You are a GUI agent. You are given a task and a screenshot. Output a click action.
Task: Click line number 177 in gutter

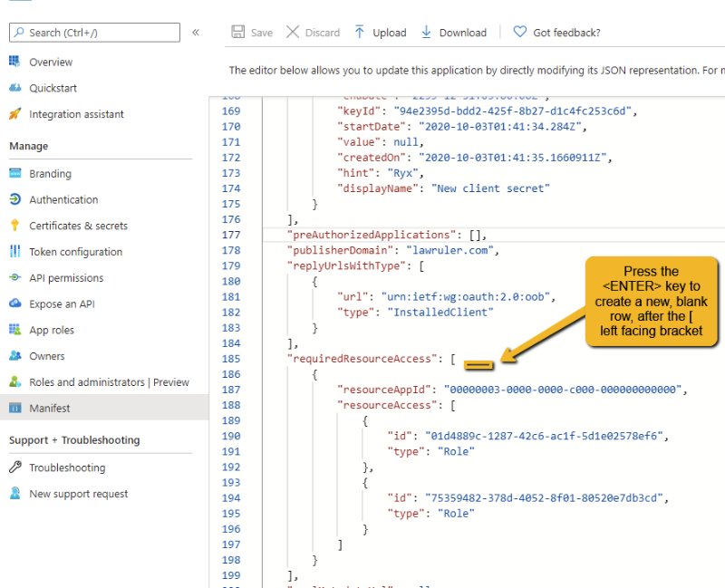point(231,235)
